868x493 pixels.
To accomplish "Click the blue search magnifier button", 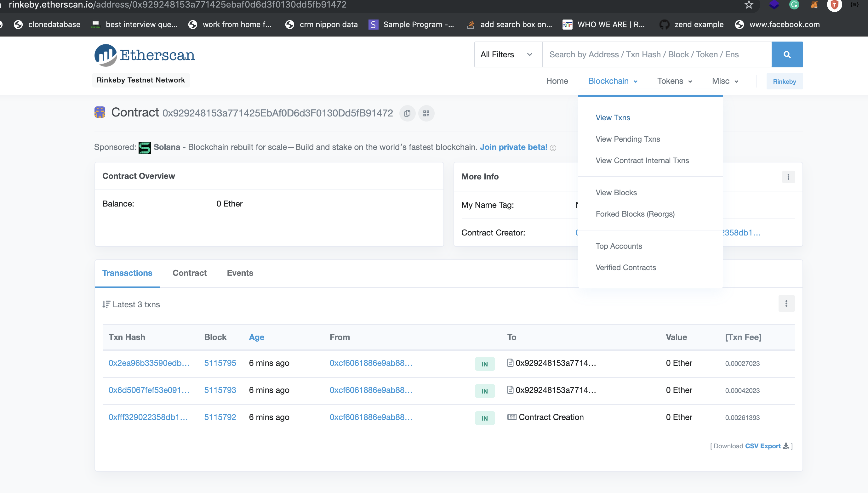I will 787,54.
